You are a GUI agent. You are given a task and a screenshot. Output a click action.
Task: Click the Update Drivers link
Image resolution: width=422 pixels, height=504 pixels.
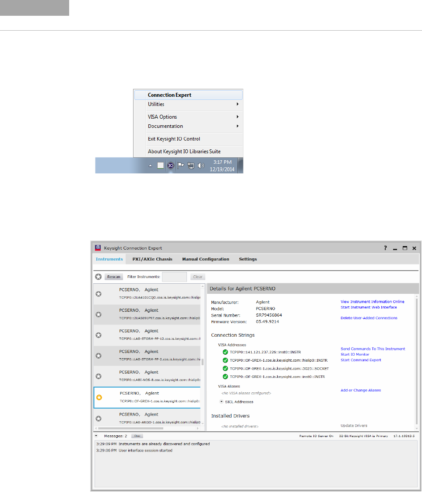[354, 426]
